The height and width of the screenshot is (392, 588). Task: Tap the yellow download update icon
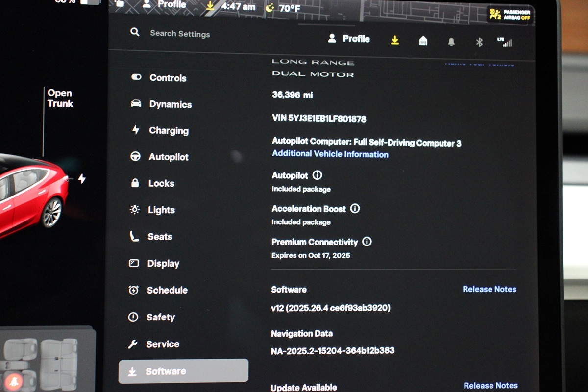[x=395, y=41]
